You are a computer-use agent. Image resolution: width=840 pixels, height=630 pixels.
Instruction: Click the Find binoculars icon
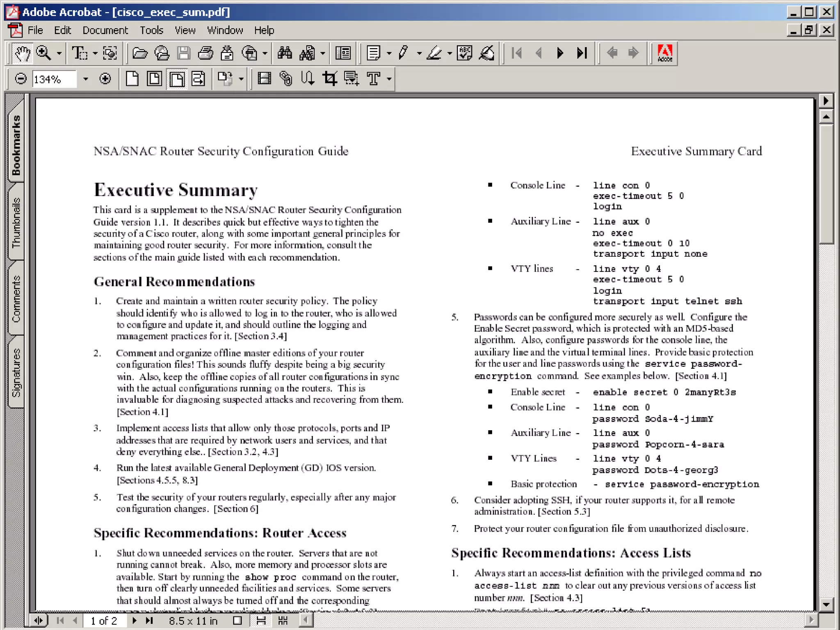(285, 53)
